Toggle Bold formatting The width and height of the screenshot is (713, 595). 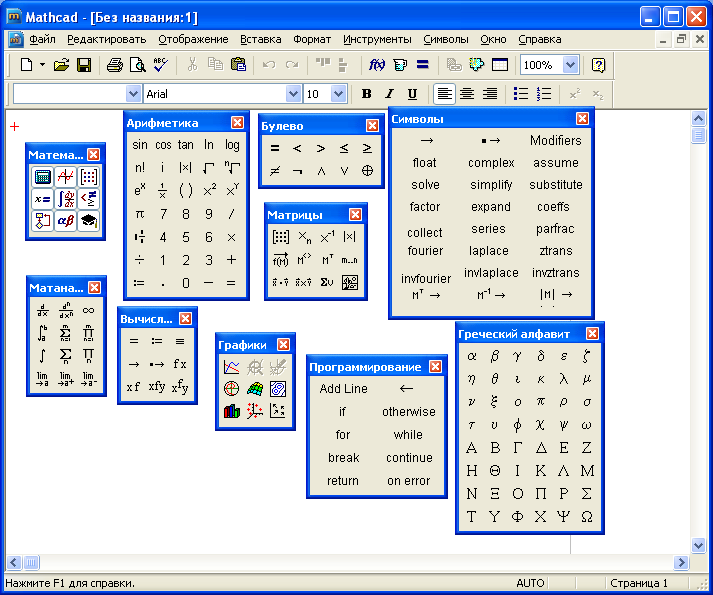click(367, 94)
